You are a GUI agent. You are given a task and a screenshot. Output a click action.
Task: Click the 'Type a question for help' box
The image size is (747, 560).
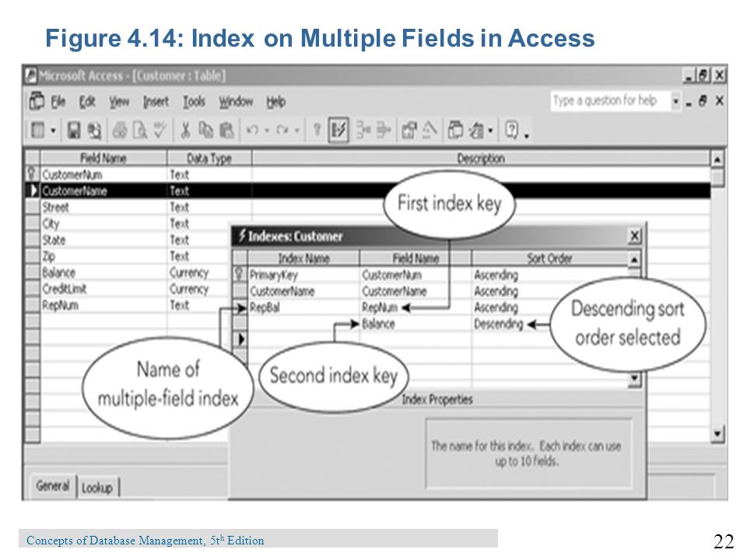point(610,100)
